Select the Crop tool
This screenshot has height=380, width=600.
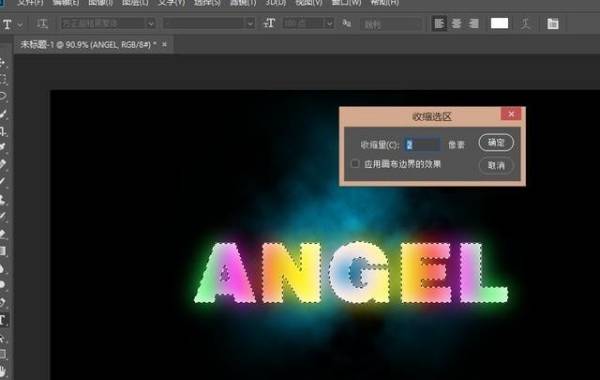tap(3, 131)
